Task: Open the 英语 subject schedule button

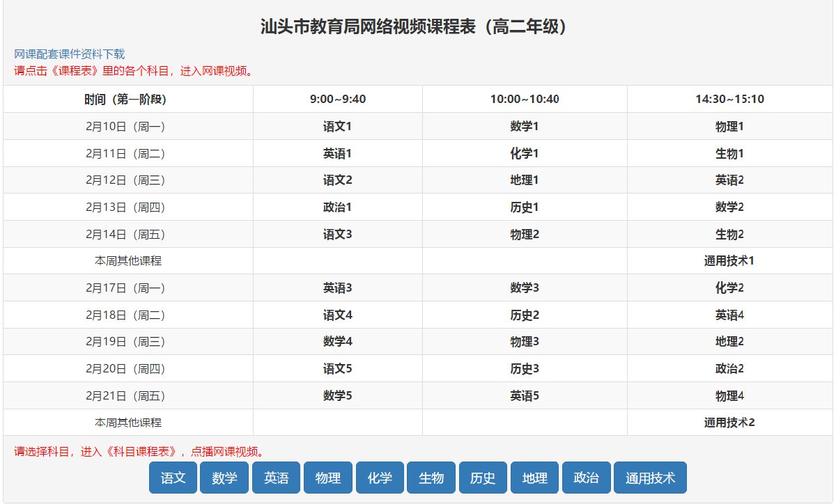Action: pos(276,478)
